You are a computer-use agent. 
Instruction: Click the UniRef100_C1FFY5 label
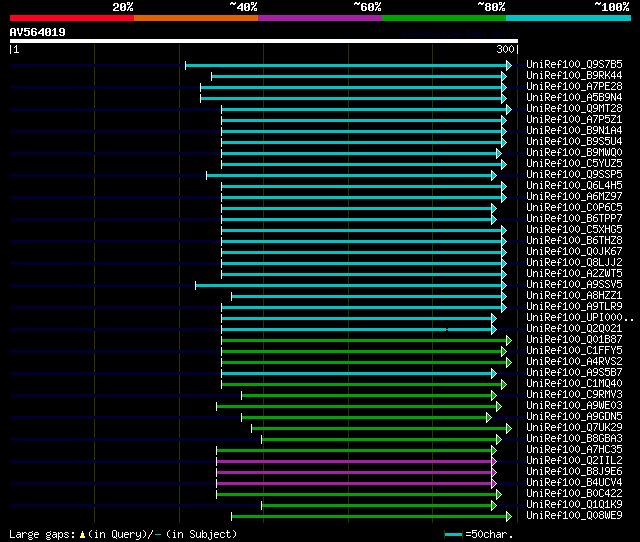click(x=574, y=351)
